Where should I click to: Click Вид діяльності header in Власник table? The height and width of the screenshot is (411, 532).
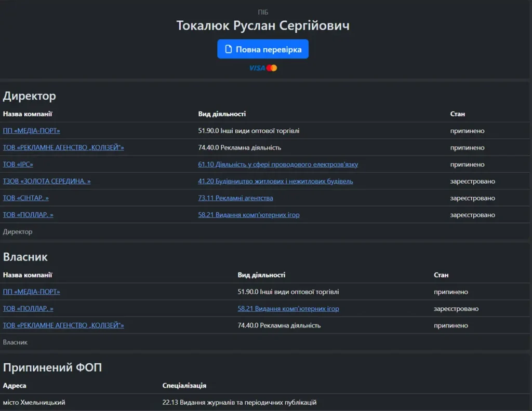(261, 275)
